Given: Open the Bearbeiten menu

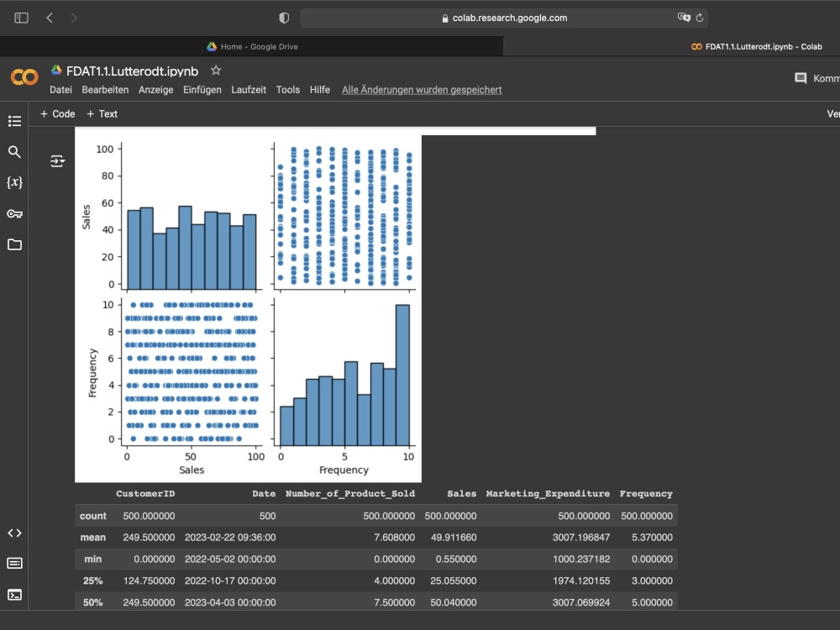Looking at the screenshot, I should point(105,90).
